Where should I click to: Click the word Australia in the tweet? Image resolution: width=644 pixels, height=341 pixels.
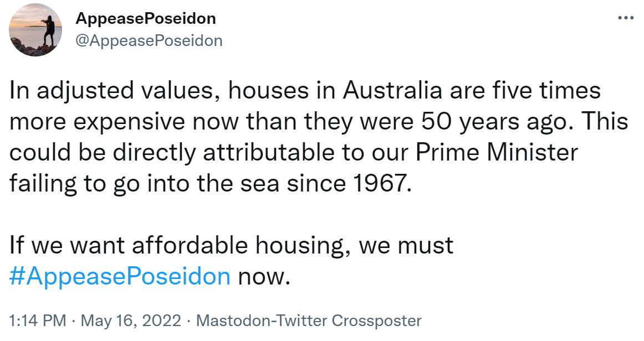392,90
